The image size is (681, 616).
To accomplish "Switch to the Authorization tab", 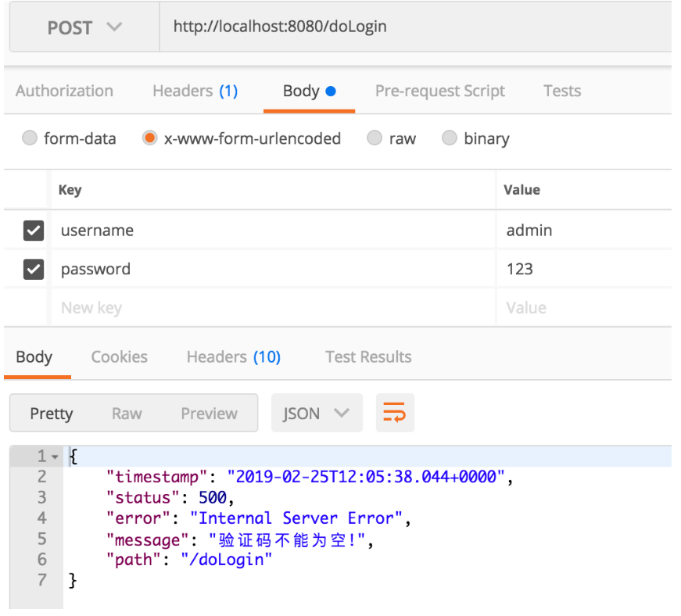I will pos(65,92).
